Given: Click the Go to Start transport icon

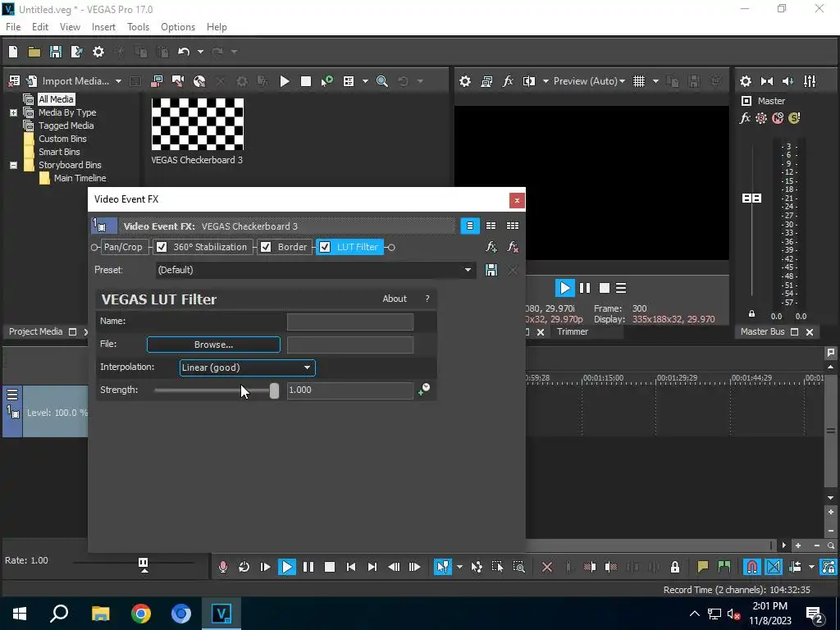Looking at the screenshot, I should 351,567.
